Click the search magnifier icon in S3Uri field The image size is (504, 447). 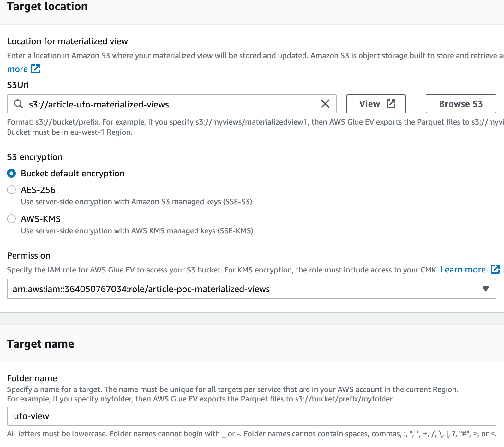pos(18,104)
